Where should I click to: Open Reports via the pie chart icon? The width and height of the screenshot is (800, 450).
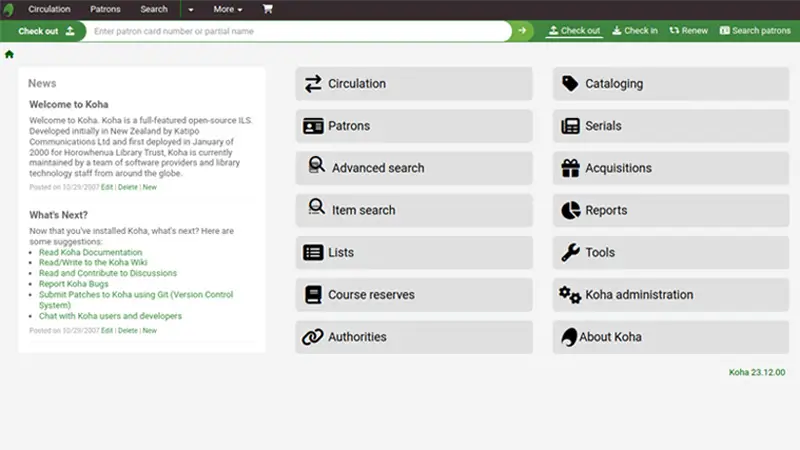tap(570, 210)
